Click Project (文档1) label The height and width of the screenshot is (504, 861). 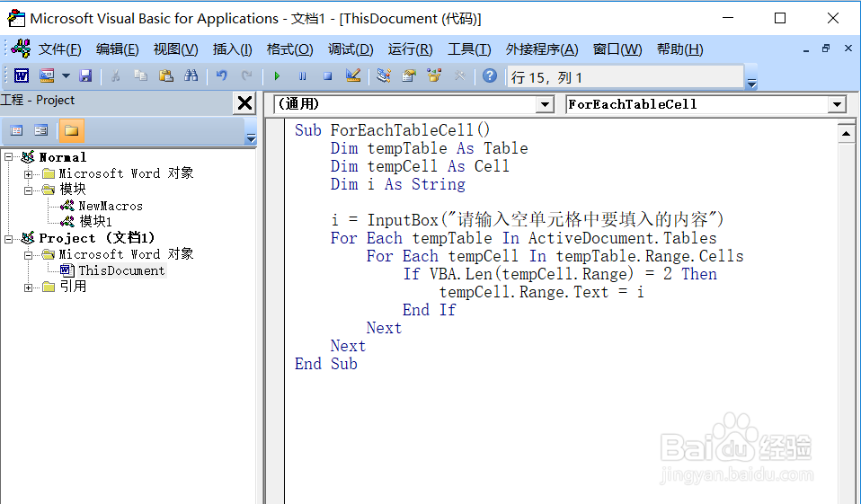point(97,238)
